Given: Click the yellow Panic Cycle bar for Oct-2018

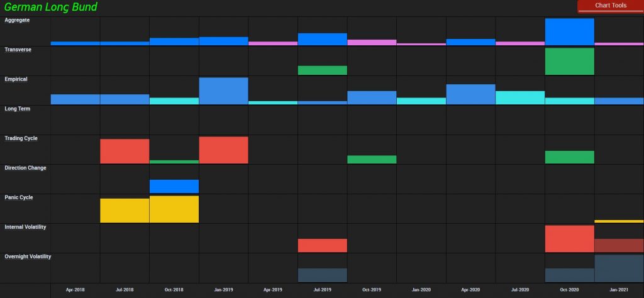Looking at the screenshot, I should [174, 209].
